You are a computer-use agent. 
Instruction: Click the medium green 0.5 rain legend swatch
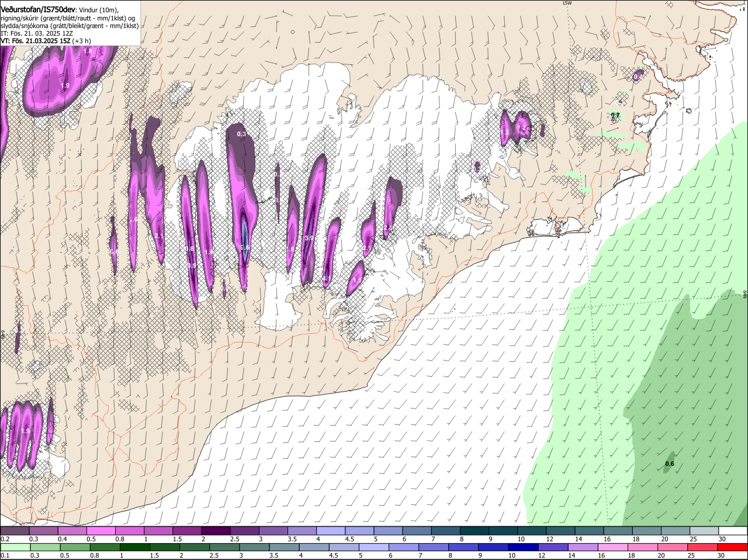pos(75,547)
